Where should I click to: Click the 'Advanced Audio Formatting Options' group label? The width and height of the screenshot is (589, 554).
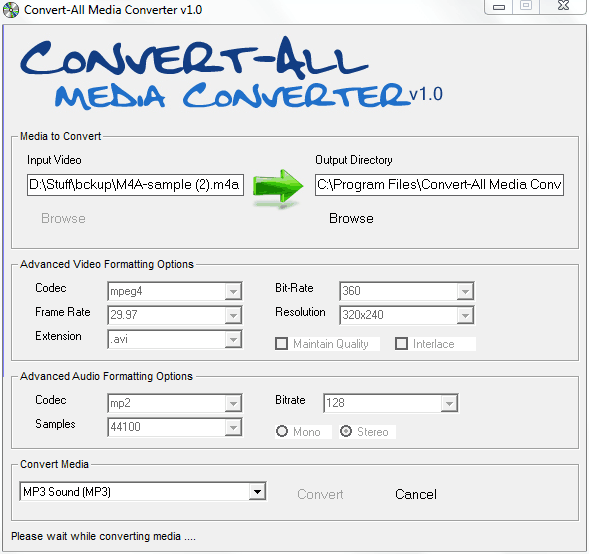point(106,376)
